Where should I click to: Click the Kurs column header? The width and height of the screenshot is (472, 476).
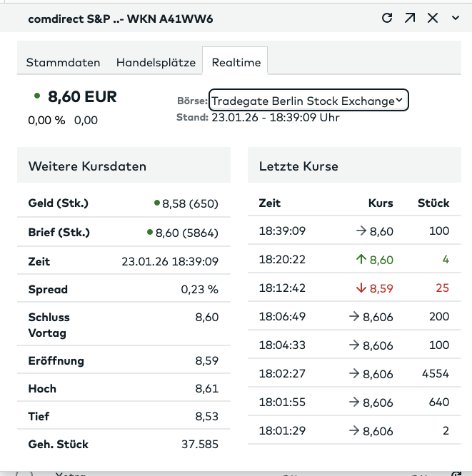coord(381,203)
